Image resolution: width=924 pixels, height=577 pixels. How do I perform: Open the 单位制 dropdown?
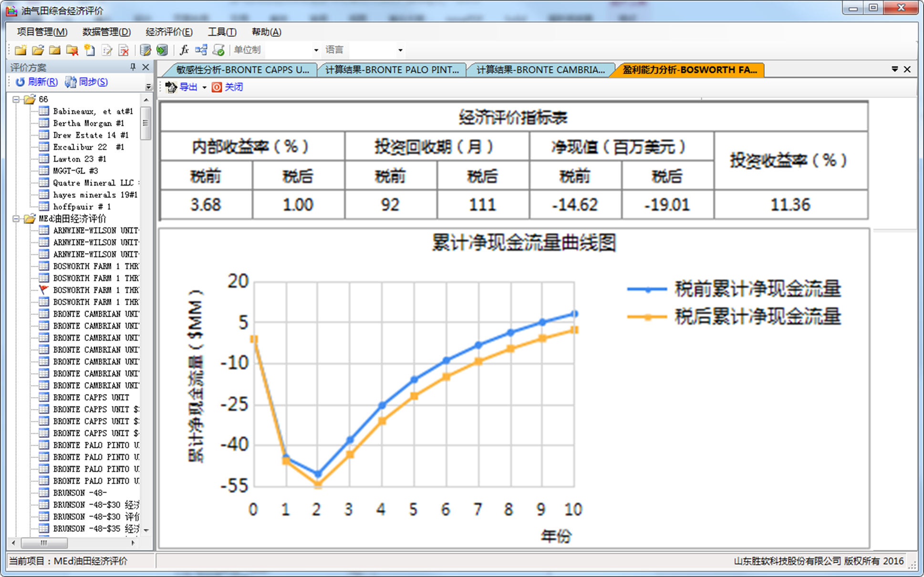pyautogui.click(x=316, y=50)
